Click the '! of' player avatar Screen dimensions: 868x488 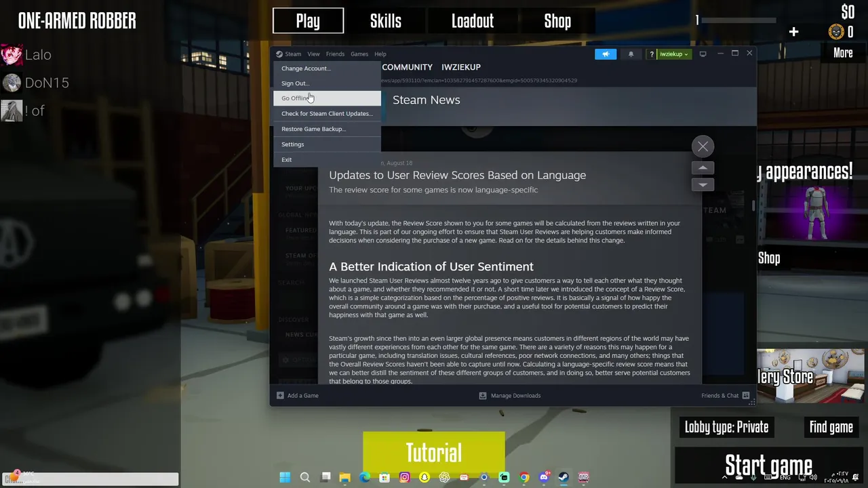tap(12, 110)
